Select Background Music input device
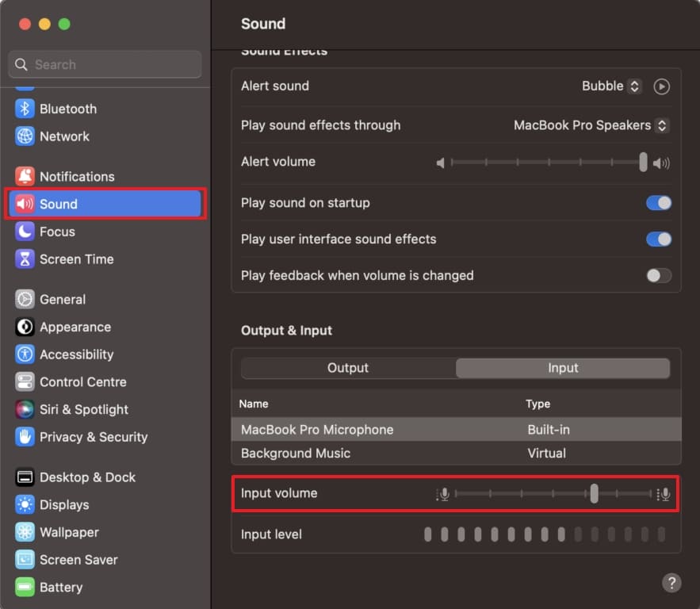Image resolution: width=700 pixels, height=609 pixels. point(457,453)
